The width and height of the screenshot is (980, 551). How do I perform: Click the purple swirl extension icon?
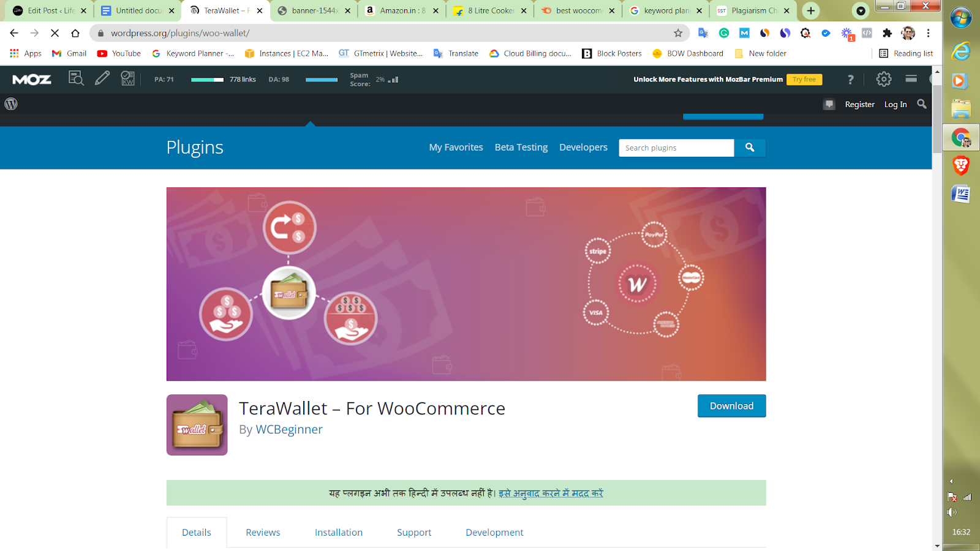coord(785,33)
